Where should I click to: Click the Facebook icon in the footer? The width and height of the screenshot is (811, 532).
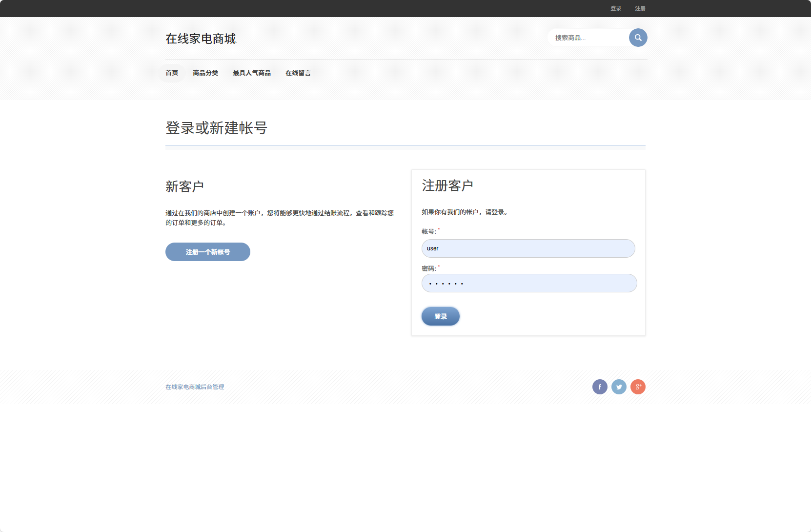(x=600, y=387)
